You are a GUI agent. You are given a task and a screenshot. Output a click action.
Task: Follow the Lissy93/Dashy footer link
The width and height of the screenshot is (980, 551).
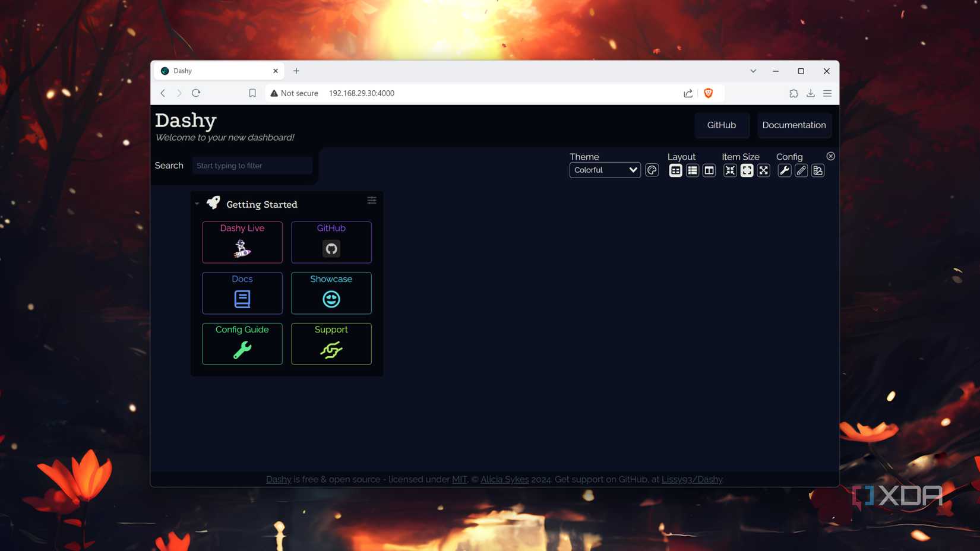click(x=692, y=479)
